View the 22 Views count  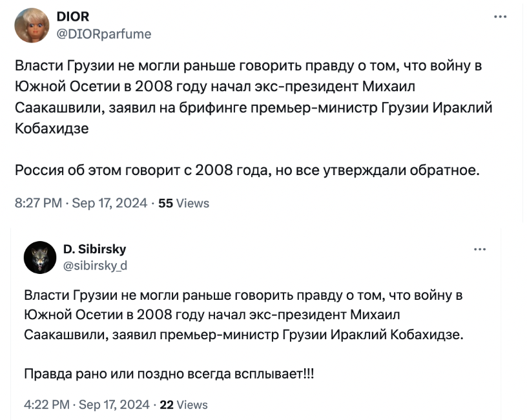pos(183,404)
